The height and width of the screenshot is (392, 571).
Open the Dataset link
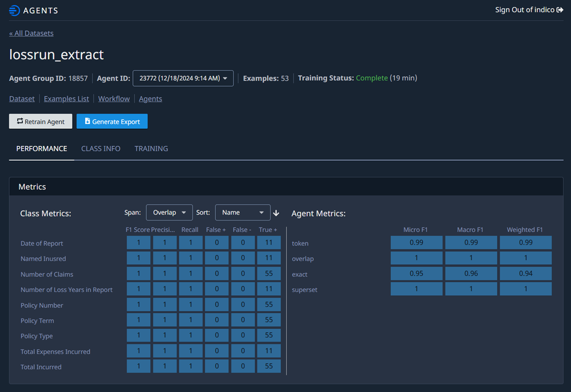pos(22,99)
